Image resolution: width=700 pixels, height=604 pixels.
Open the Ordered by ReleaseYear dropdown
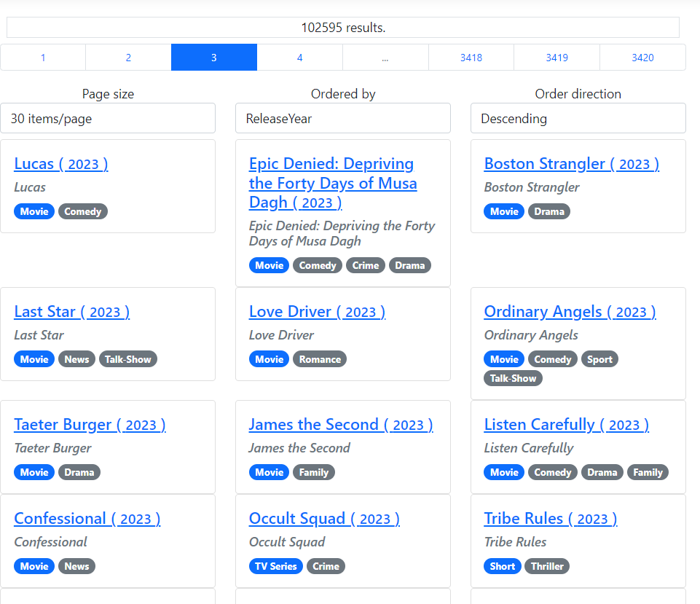tap(342, 118)
